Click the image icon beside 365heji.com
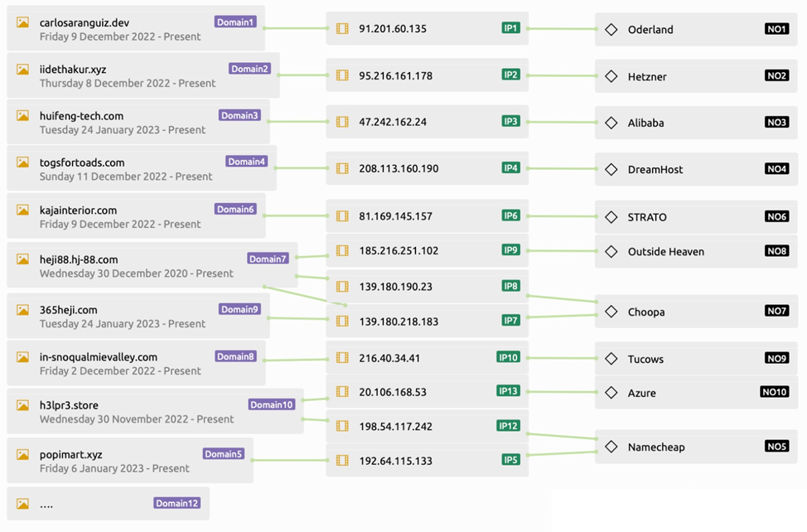This screenshot has width=807, height=532. (x=22, y=310)
